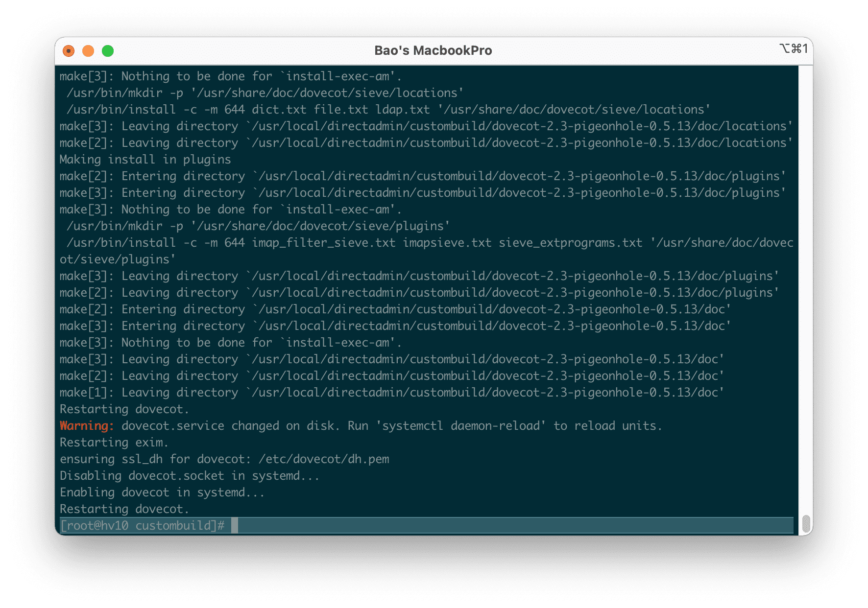The height and width of the screenshot is (608, 868).
Task: Click 'Disabling dovecot.socket in systemd...' line
Action: point(190,476)
